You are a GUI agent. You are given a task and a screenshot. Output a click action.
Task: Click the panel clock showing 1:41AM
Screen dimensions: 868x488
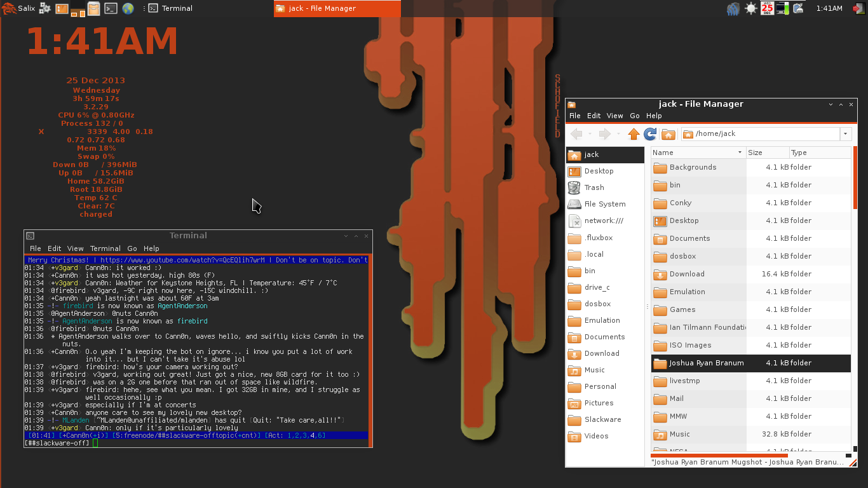[829, 8]
